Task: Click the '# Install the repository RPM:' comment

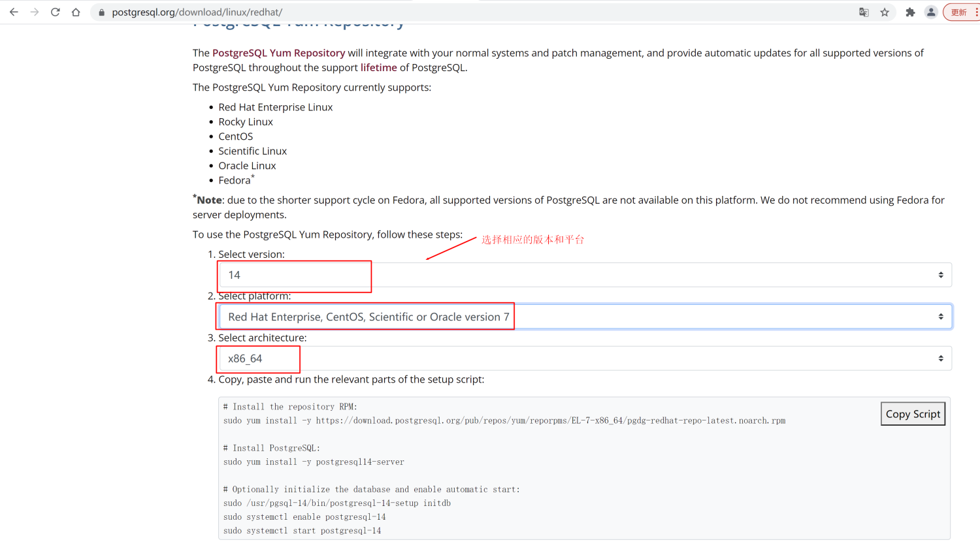Action: tap(290, 407)
